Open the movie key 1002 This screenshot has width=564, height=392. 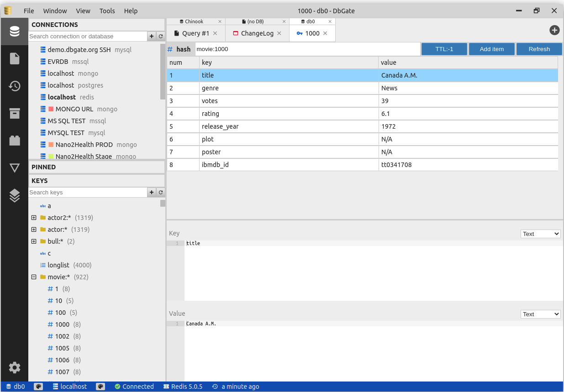coord(64,336)
